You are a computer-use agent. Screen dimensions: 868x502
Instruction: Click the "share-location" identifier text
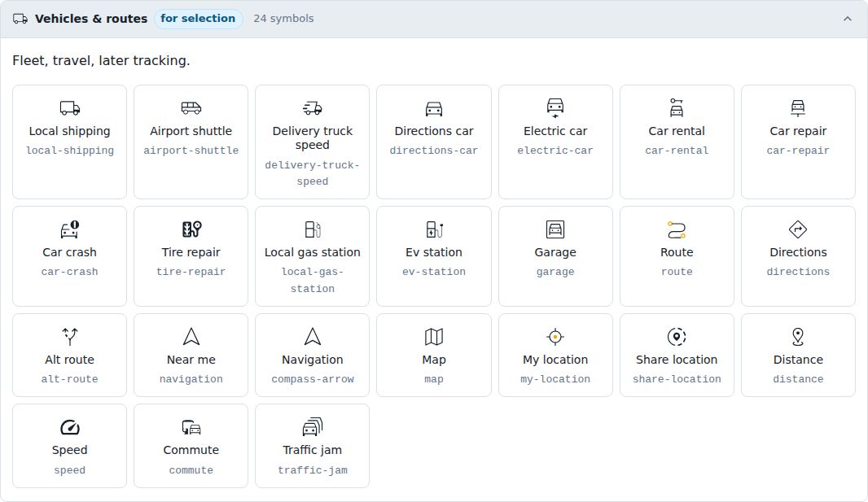click(x=677, y=378)
